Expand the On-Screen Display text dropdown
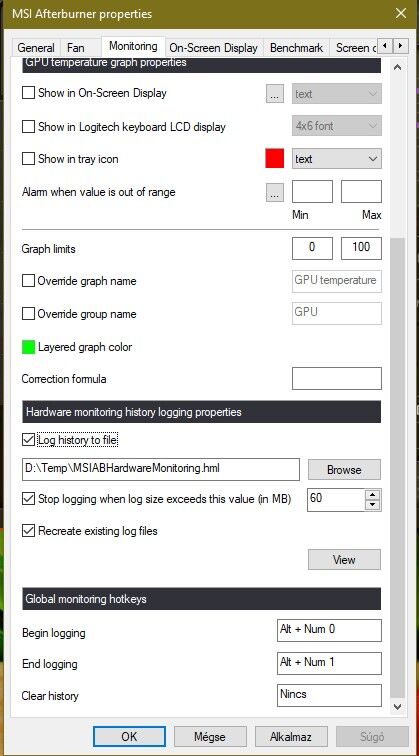 tap(337, 94)
